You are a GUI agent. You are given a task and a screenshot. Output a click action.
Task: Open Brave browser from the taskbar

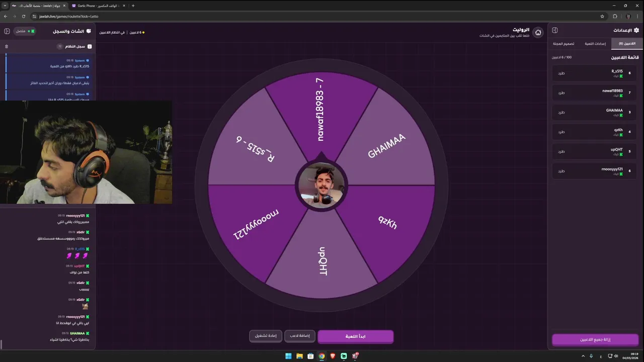click(333, 356)
